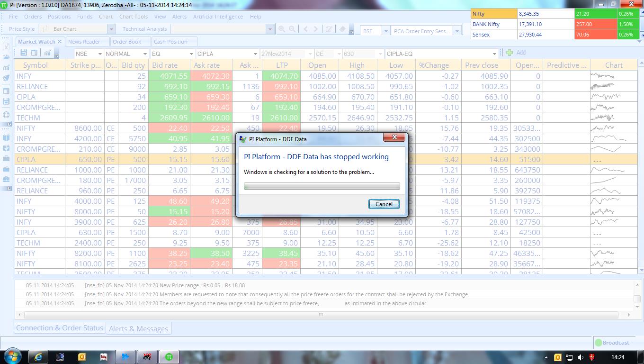Open the Orders menu
The image size is (644, 364).
click(33, 17)
